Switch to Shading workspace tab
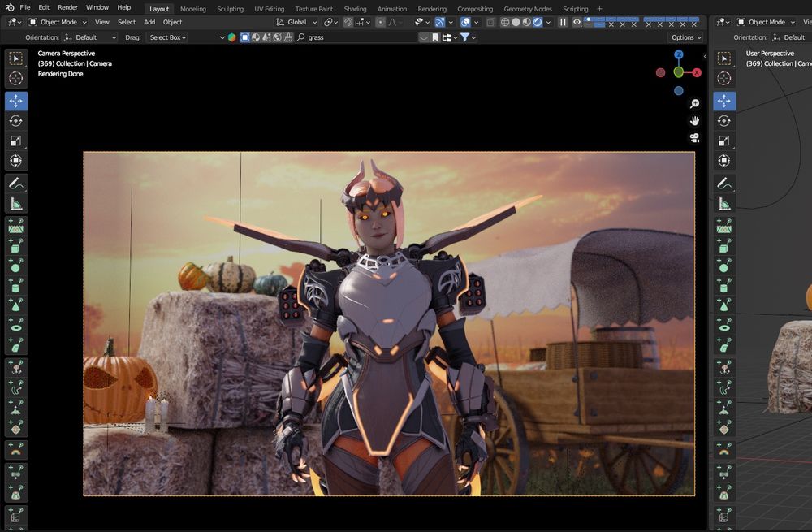Viewport: 812px width, 532px height. point(355,9)
